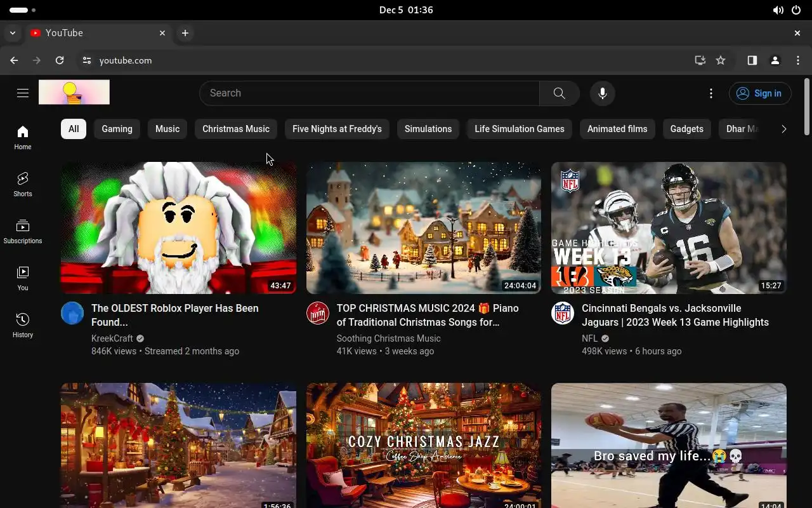The height and width of the screenshot is (508, 812).
Task: Open a new browser tab
Action: (185, 33)
